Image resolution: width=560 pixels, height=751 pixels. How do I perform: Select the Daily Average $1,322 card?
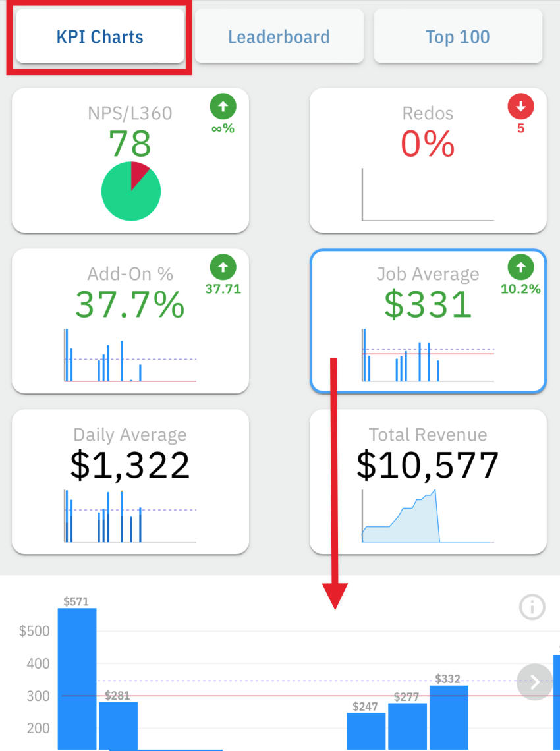(x=130, y=482)
